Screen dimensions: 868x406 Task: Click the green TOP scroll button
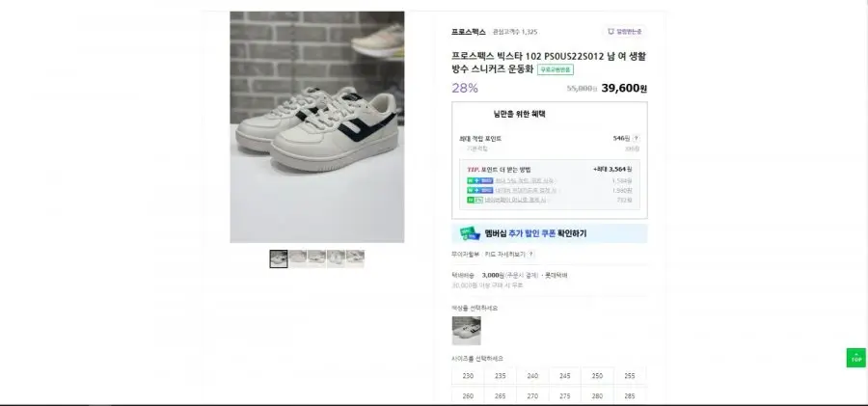(855, 357)
